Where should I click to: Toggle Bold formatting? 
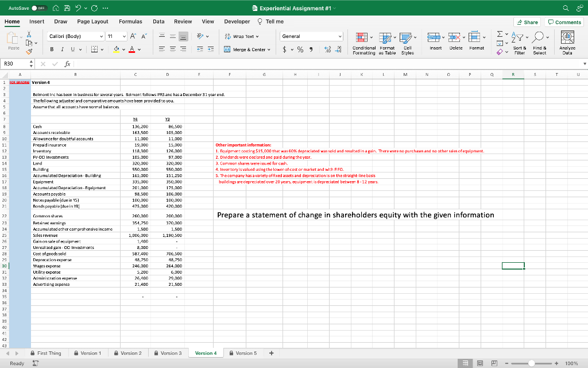[x=52, y=49]
